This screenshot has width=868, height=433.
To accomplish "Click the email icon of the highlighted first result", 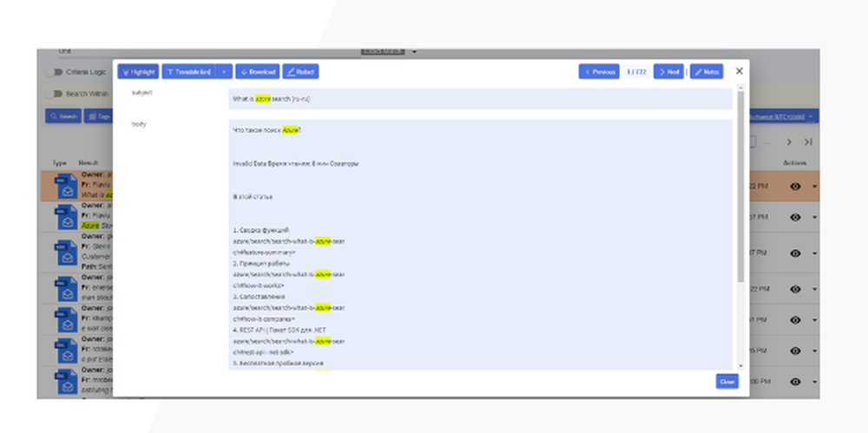I will [x=66, y=186].
